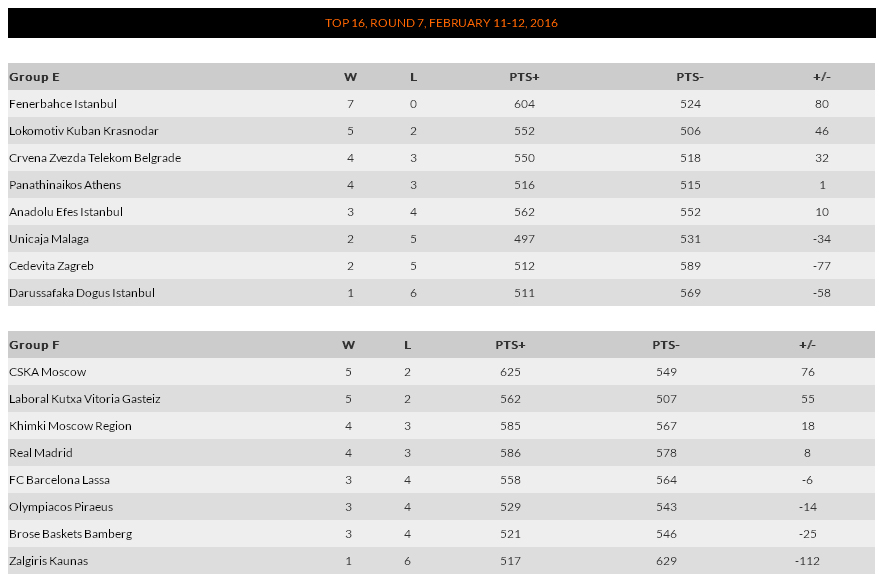Select Panathinaikos Athens in Group E

click(x=65, y=185)
